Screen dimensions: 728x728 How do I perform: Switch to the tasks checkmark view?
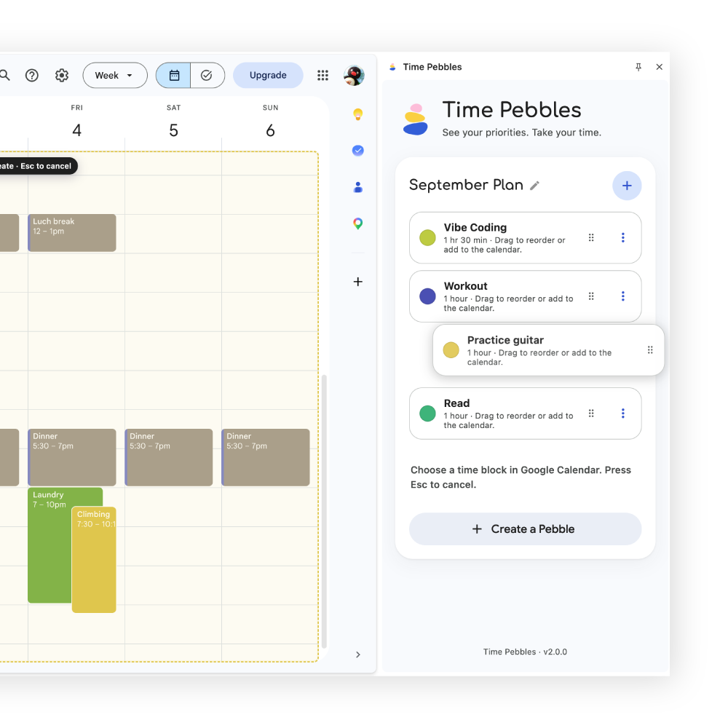207,75
